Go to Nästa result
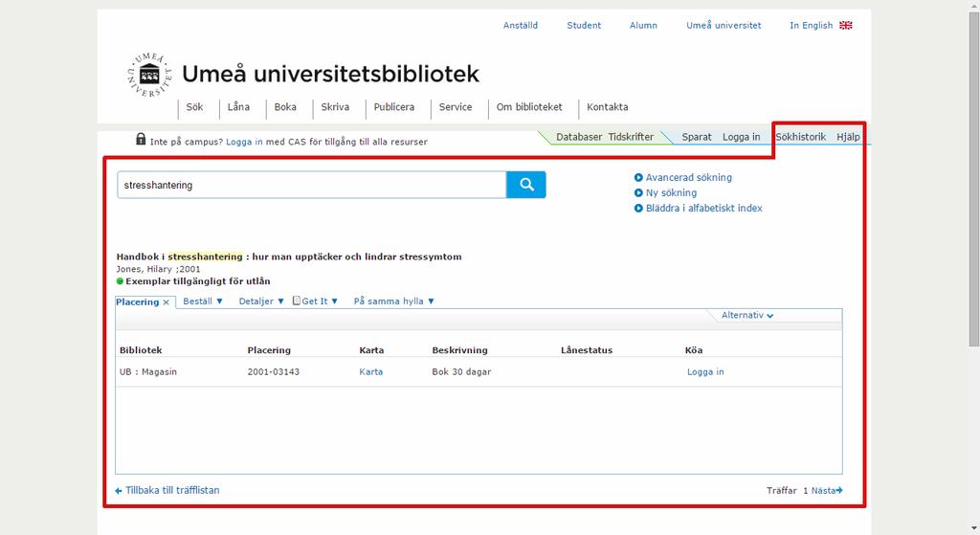Screen dimensions: 980x535 point(823,491)
